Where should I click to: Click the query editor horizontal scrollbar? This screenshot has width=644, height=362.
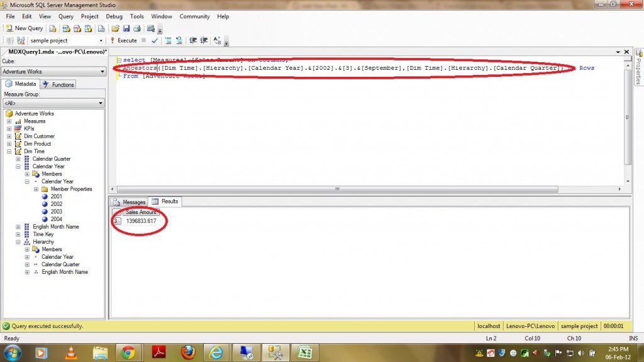pos(338,188)
